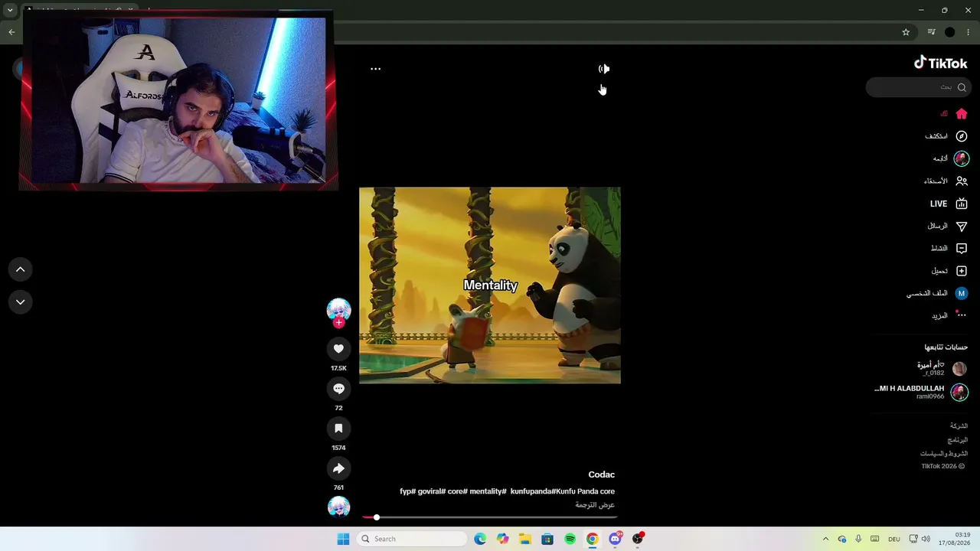Open Messages with the paper-plane icon
Viewport: 980px width, 551px height.
coord(962,227)
